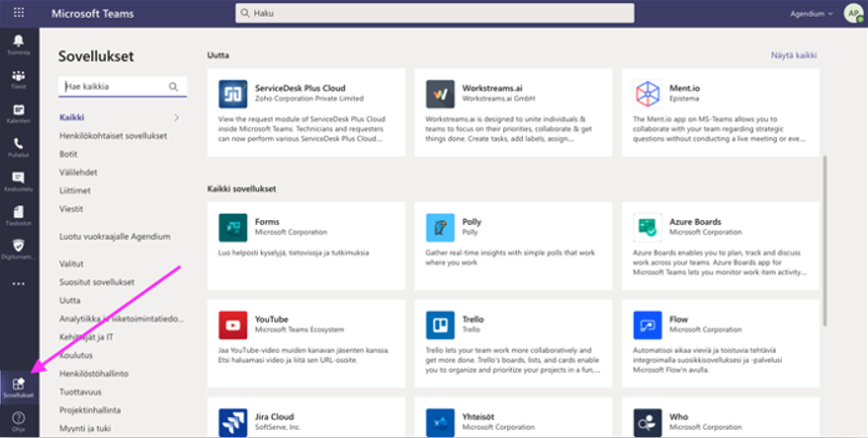Select Suositut sovellukset category
The image size is (868, 438).
tap(97, 282)
